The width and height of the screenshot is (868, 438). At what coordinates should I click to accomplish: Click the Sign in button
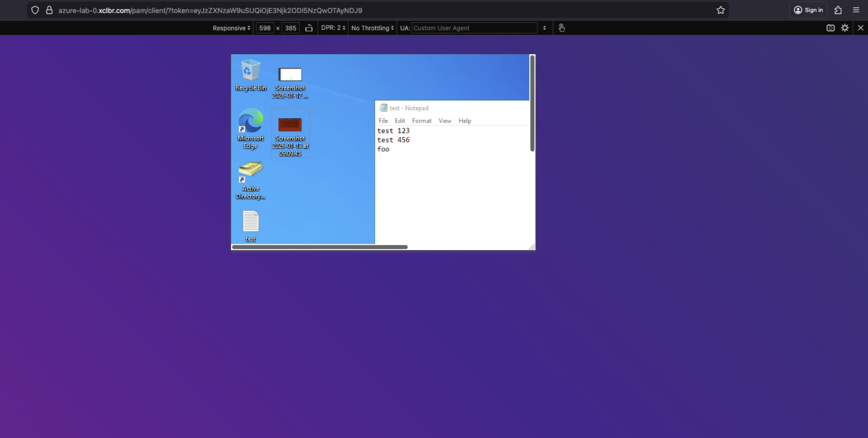click(x=808, y=10)
